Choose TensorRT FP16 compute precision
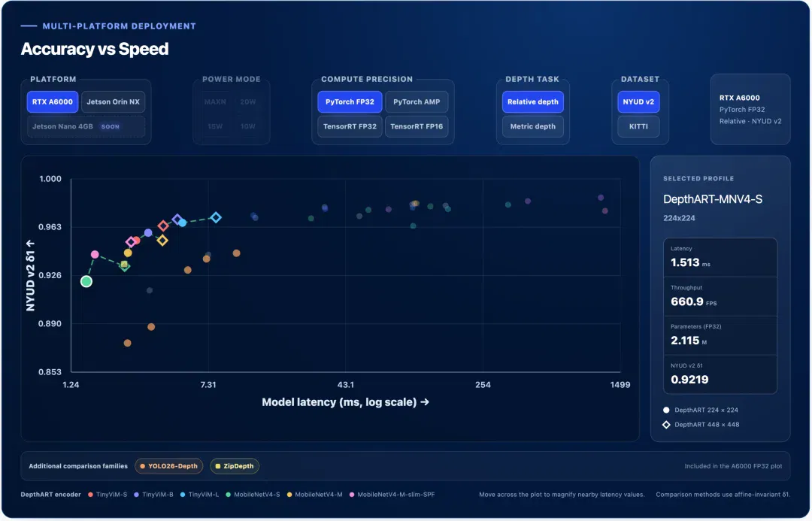This screenshot has height=521, width=812. point(417,126)
